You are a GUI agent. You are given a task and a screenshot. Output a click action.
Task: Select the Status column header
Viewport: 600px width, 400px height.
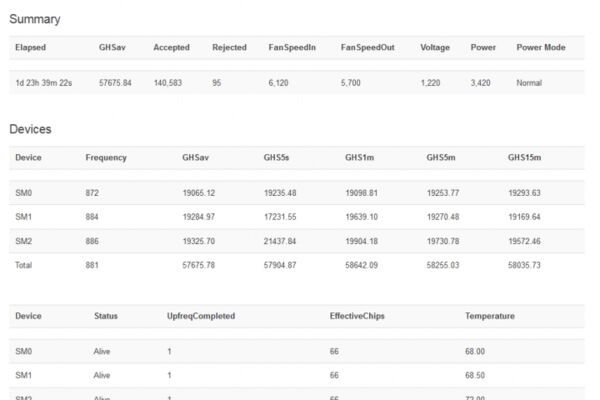click(106, 316)
